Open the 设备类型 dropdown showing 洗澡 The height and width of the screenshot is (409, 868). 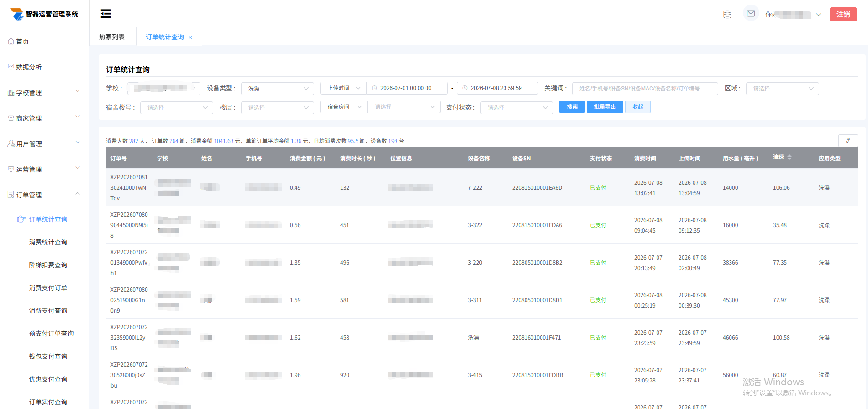point(278,88)
